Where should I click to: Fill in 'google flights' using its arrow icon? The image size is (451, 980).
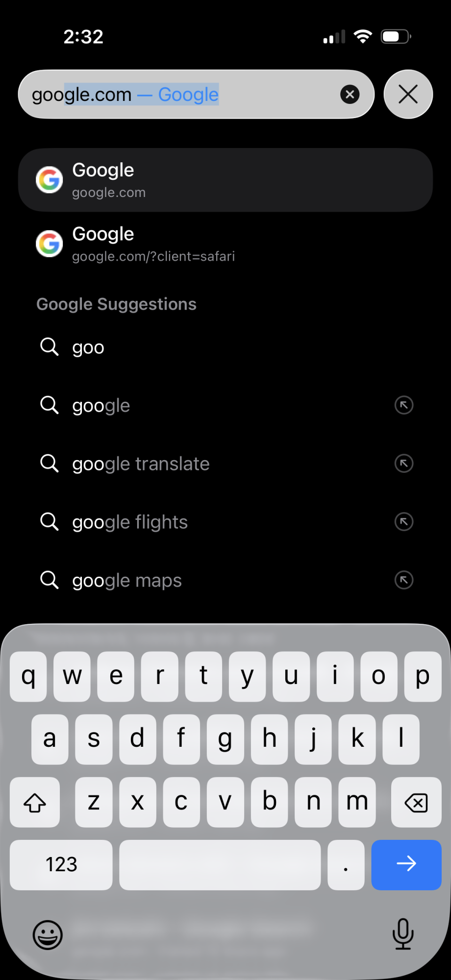[x=404, y=522]
